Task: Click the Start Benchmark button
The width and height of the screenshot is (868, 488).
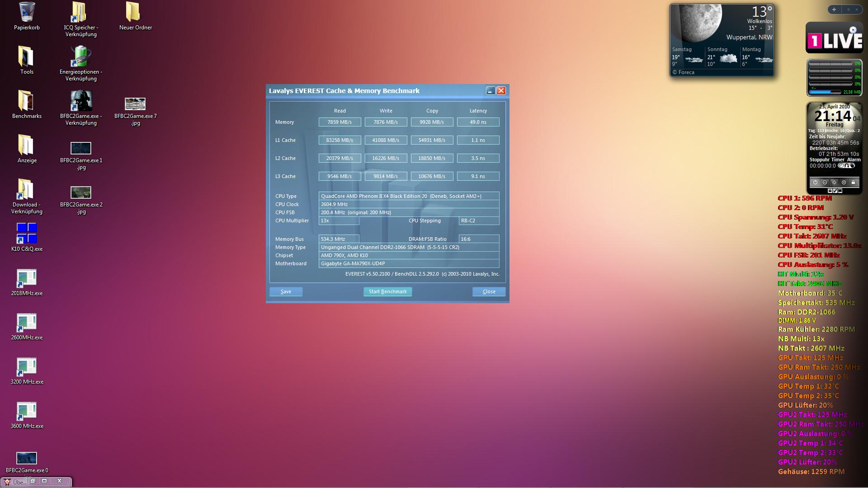Action: (x=387, y=291)
